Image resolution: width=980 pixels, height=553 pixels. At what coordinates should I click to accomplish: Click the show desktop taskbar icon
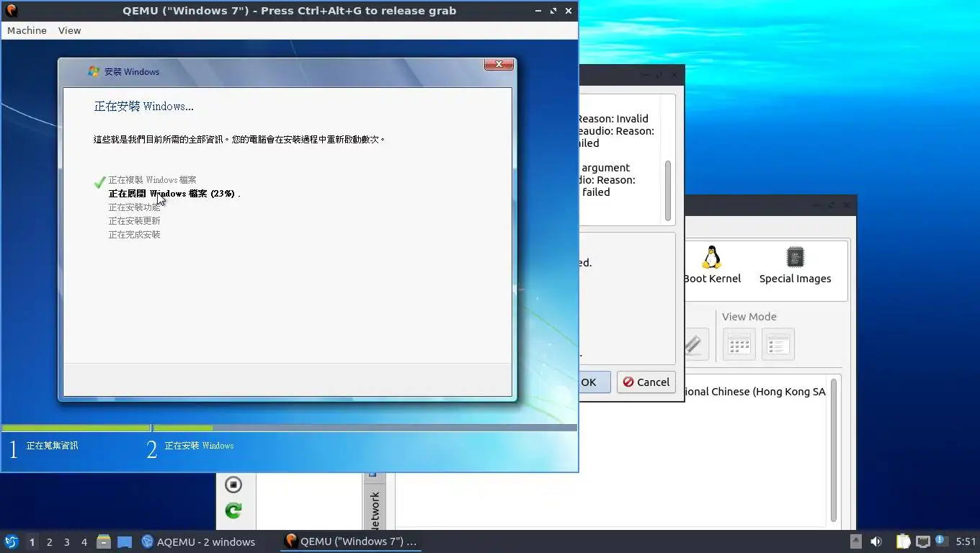pyautogui.click(x=125, y=541)
